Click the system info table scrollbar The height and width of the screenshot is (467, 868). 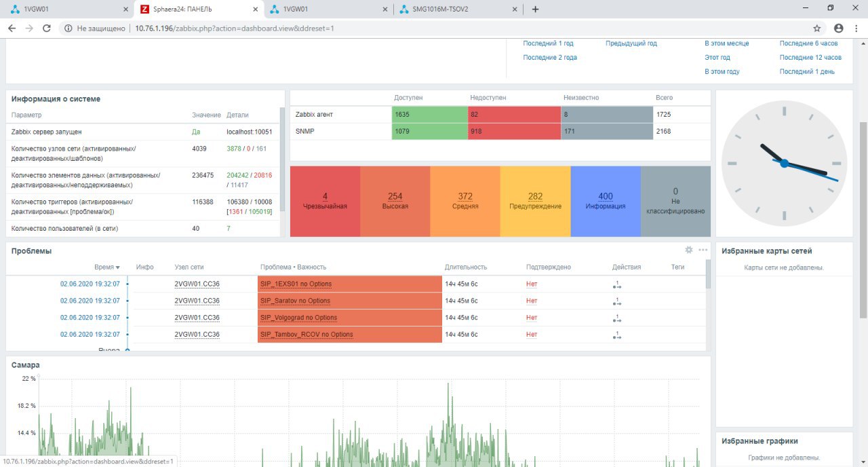282,160
